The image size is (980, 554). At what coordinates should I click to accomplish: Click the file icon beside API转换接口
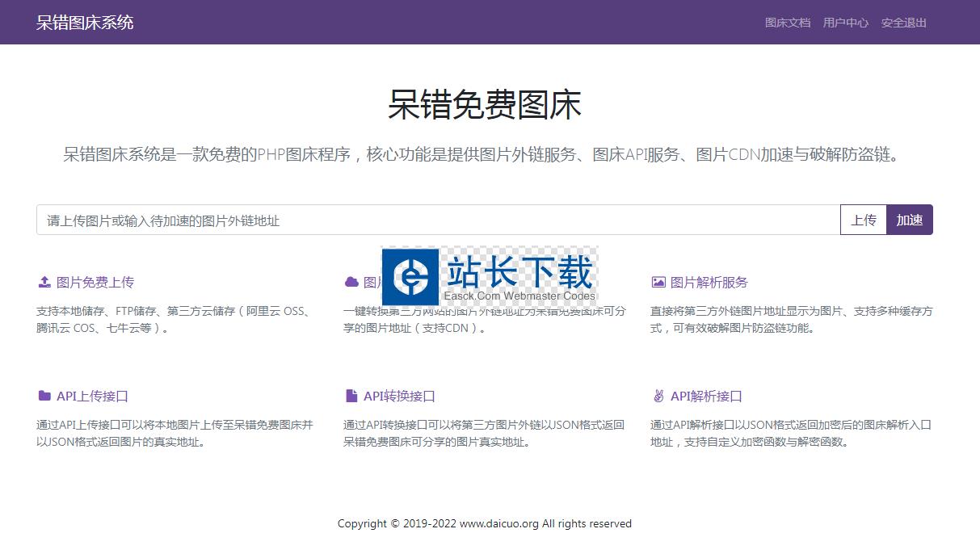[x=351, y=396]
